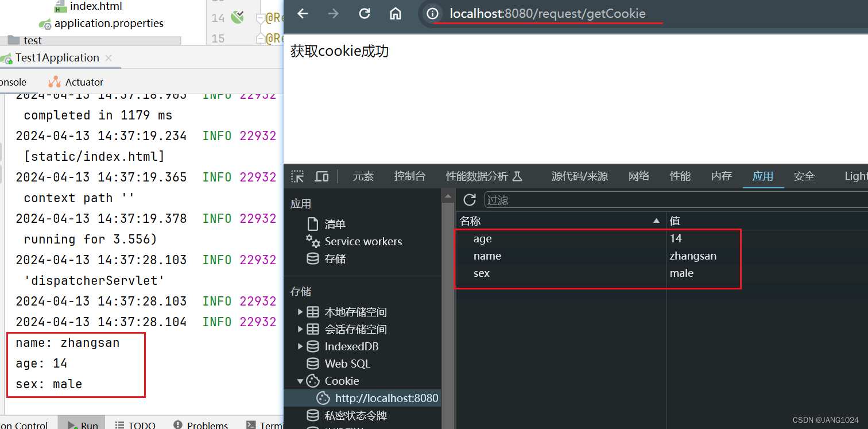Open 源代码/来源 DevTools tab
This screenshot has height=429, width=868.
point(580,176)
